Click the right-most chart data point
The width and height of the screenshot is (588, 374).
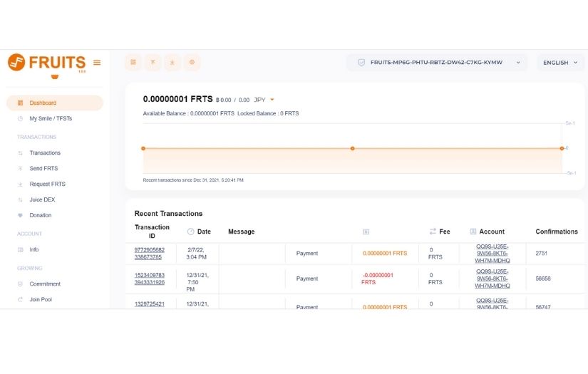(x=562, y=148)
